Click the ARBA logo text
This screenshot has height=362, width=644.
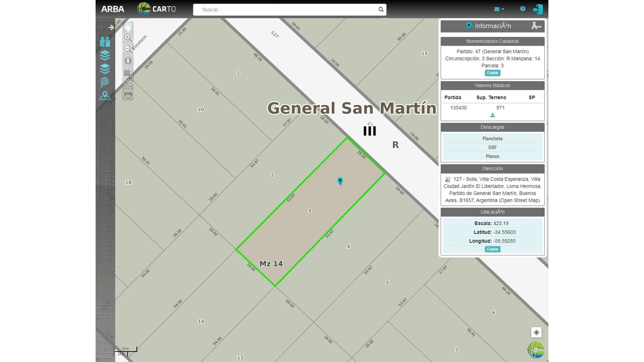pos(113,9)
